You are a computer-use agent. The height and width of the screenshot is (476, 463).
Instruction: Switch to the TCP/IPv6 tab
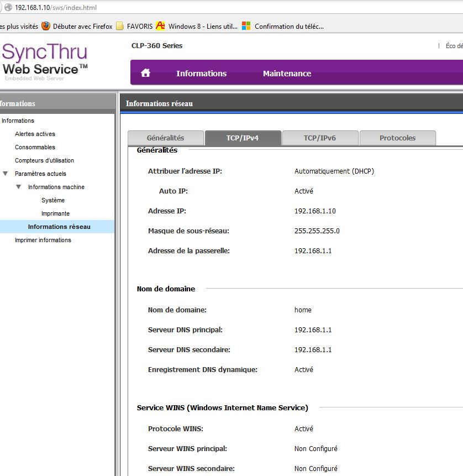[x=320, y=138]
